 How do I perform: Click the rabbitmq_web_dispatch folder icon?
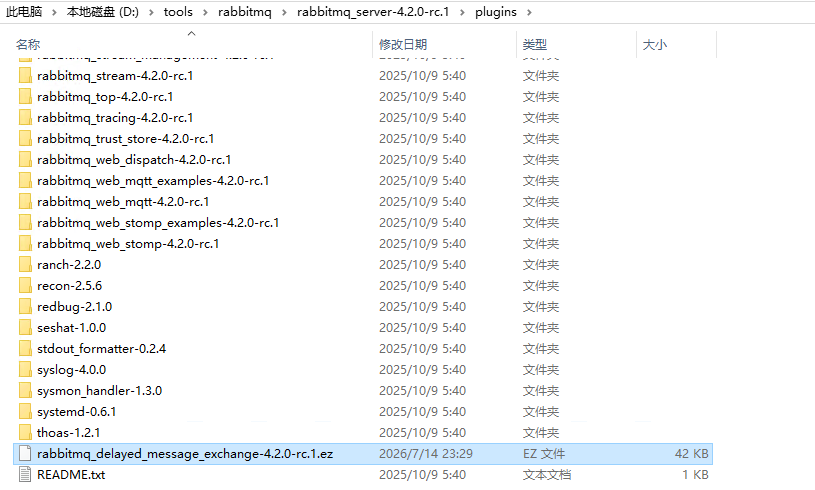(25, 160)
